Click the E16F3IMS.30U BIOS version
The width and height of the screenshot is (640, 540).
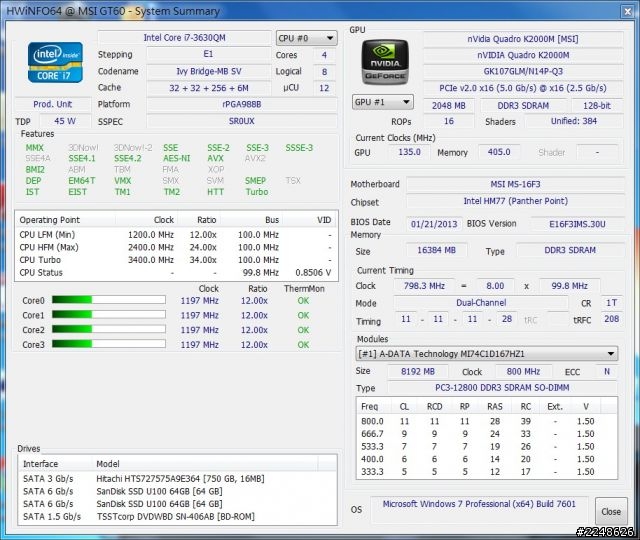577,224
